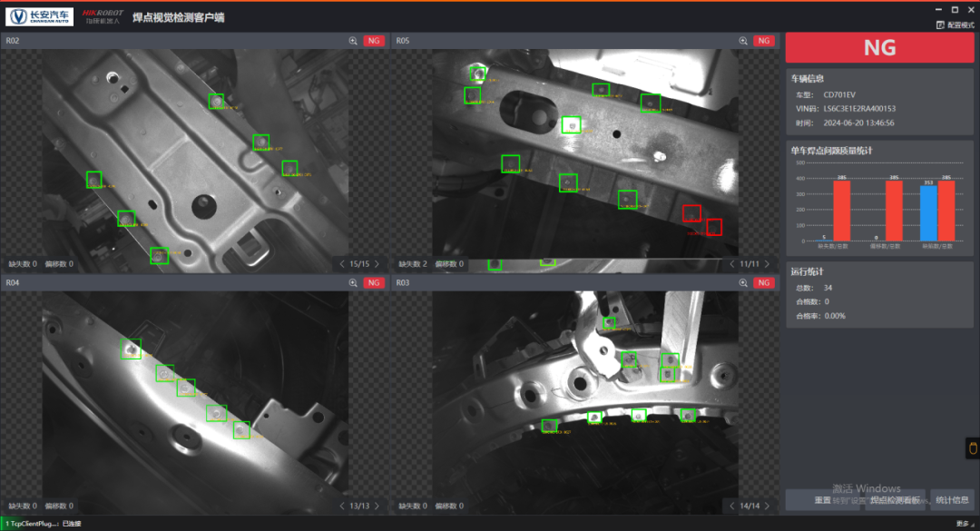Click the Changan Auto logo
Image resolution: width=980 pixels, height=531 pixels.
(x=39, y=16)
